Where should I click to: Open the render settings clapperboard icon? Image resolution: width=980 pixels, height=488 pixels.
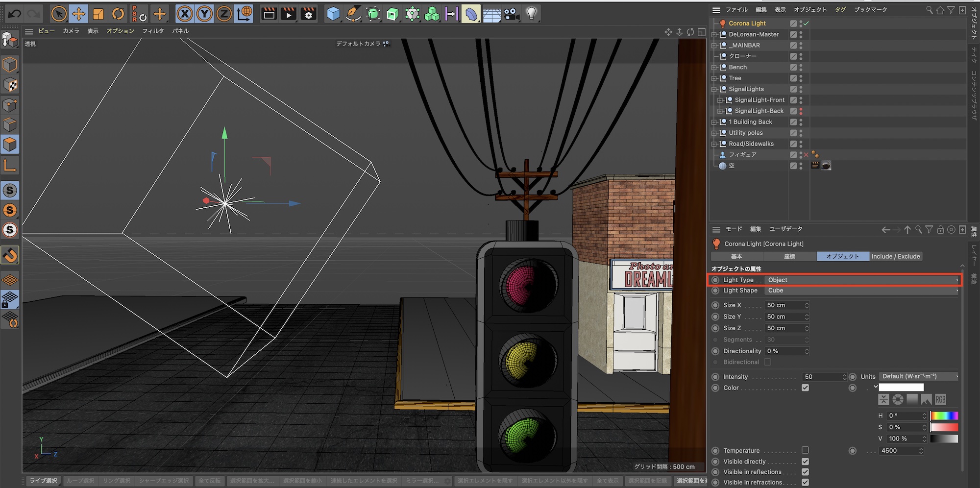[308, 14]
